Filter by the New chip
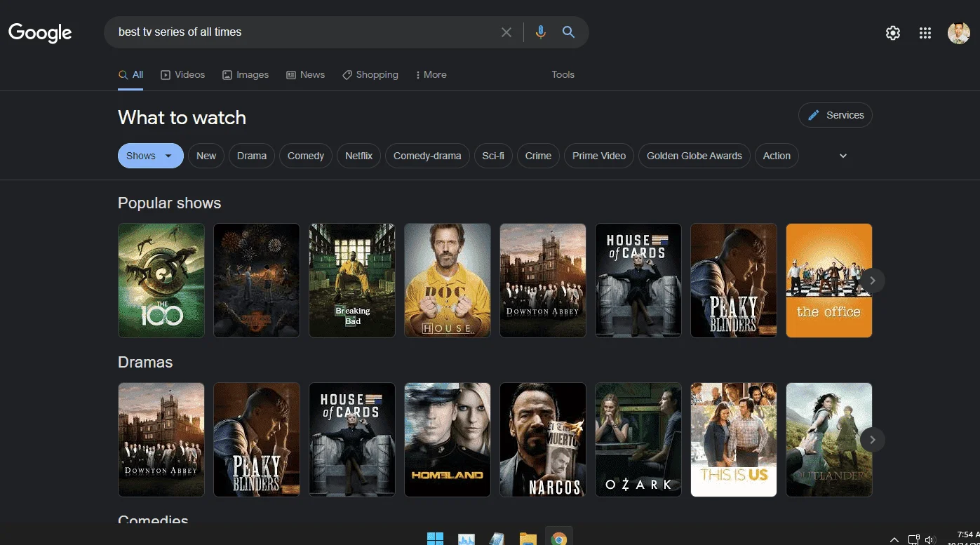This screenshot has height=545, width=980. tap(206, 156)
